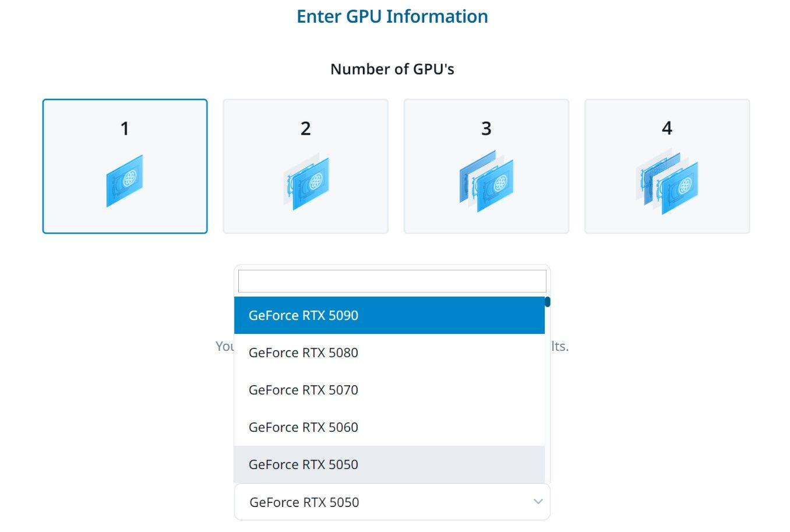Image resolution: width=790 pixels, height=532 pixels.
Task: Pick the "4" GPU count card
Action: [667, 165]
